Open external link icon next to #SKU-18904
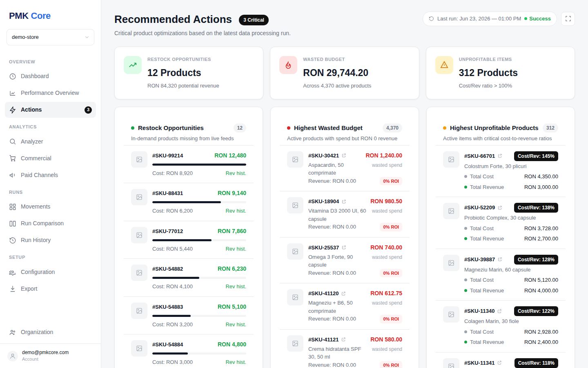Image resolution: width=588 pixels, height=368 pixels. tap(344, 202)
